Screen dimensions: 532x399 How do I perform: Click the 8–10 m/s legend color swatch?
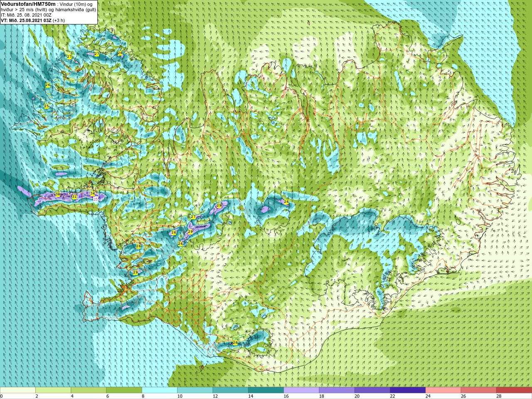[160, 390]
